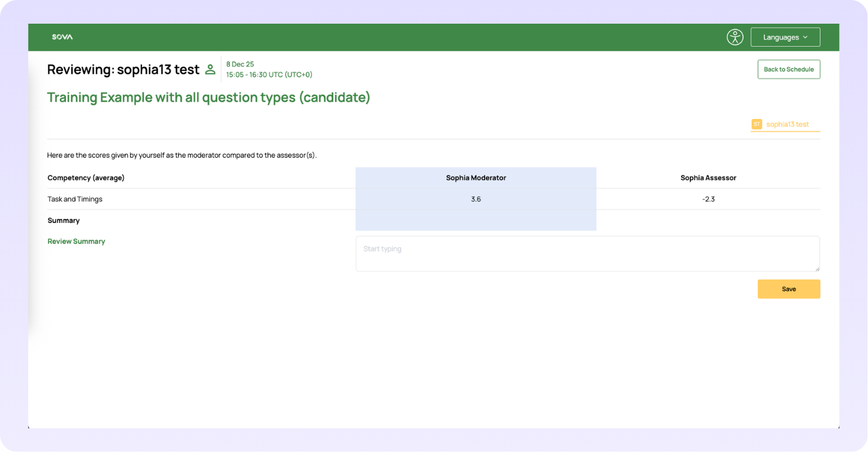Click the candidate person icon beside sophia13 test
868x452 pixels.
pyautogui.click(x=211, y=70)
